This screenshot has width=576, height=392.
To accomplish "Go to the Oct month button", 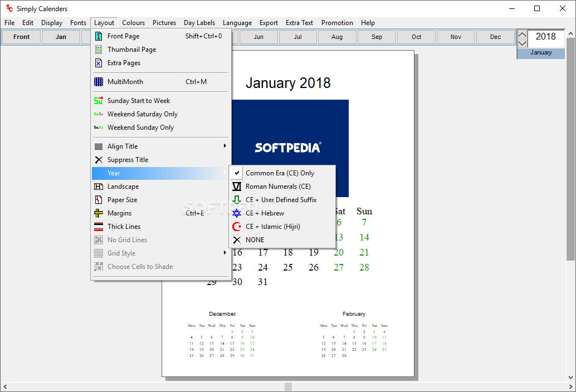I will (x=416, y=37).
